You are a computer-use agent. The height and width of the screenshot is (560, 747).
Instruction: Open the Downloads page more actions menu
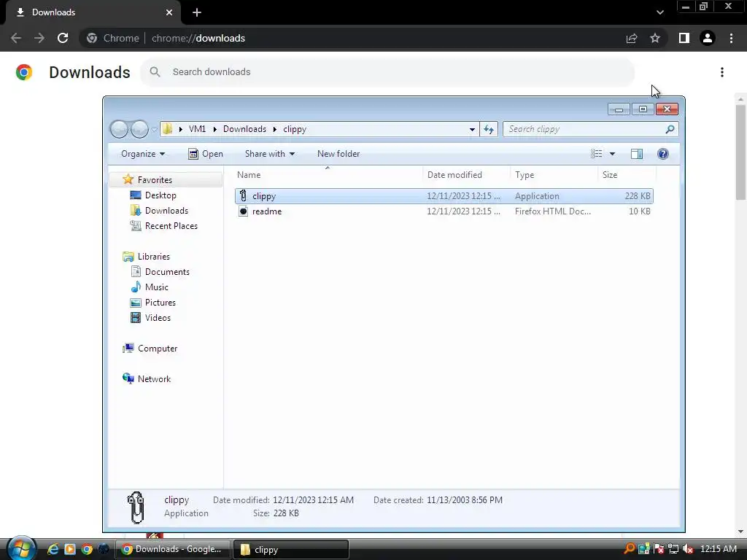[x=722, y=72]
